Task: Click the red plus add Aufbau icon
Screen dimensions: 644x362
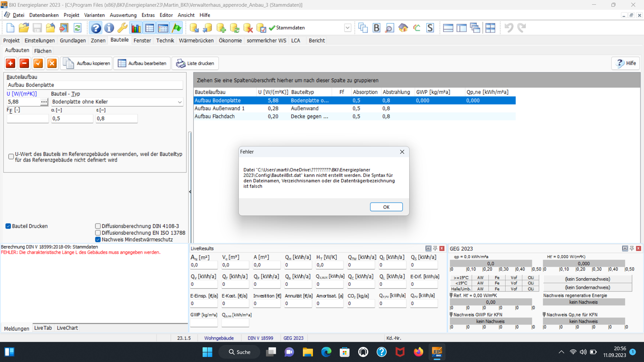Action: click(x=10, y=63)
